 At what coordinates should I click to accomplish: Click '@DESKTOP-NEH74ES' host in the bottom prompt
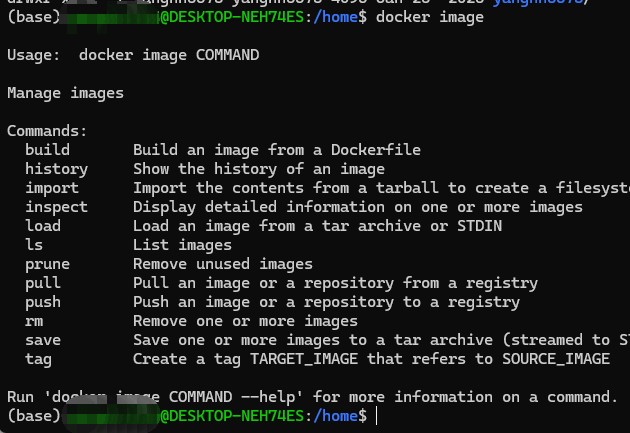coord(232,416)
